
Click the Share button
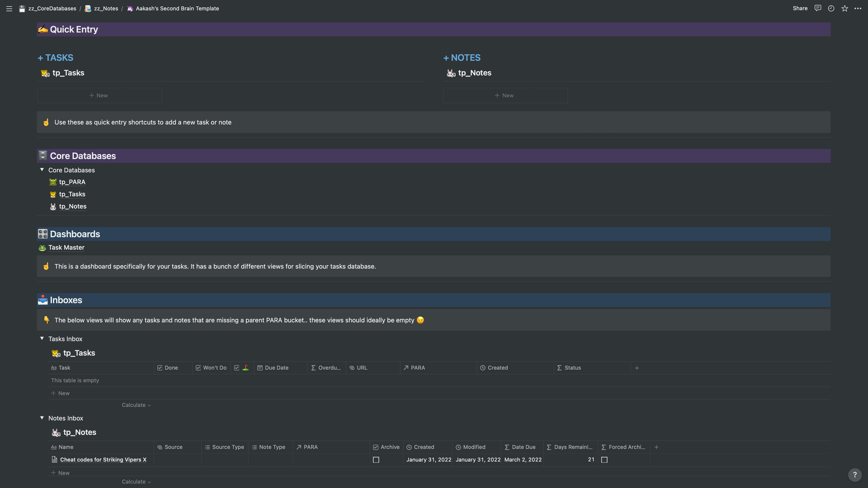[800, 8]
